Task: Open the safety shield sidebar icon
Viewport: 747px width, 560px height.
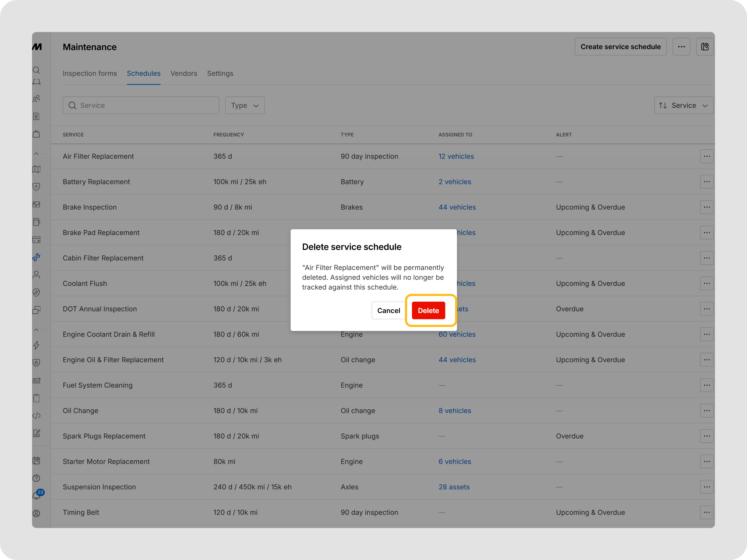Action: point(37,187)
